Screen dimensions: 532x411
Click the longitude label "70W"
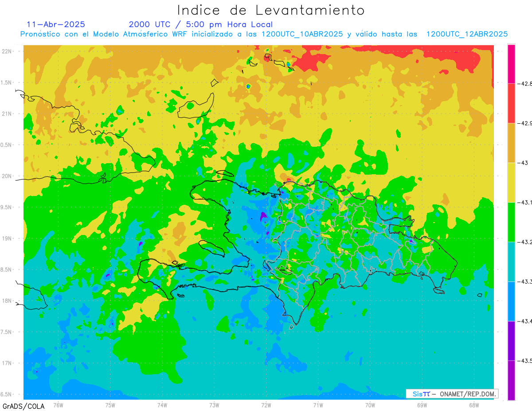click(370, 405)
